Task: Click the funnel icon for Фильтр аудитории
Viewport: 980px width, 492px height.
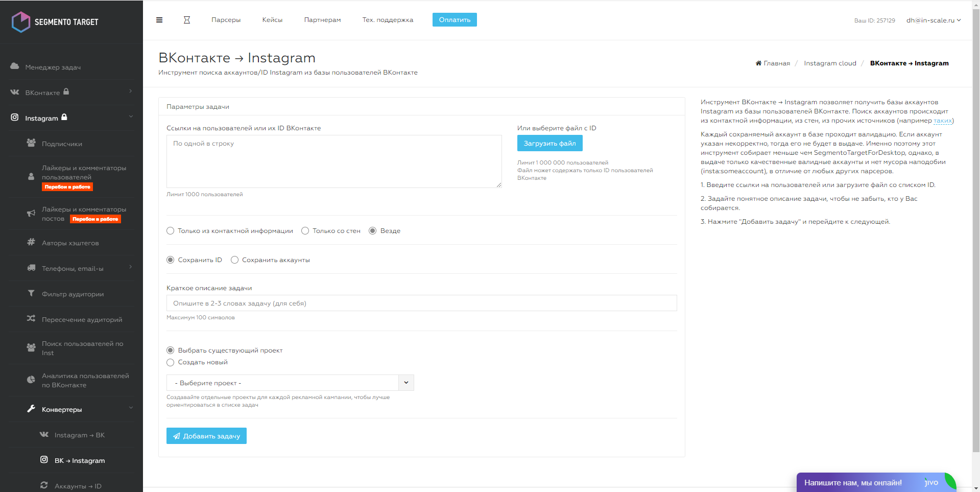Action: pos(31,293)
